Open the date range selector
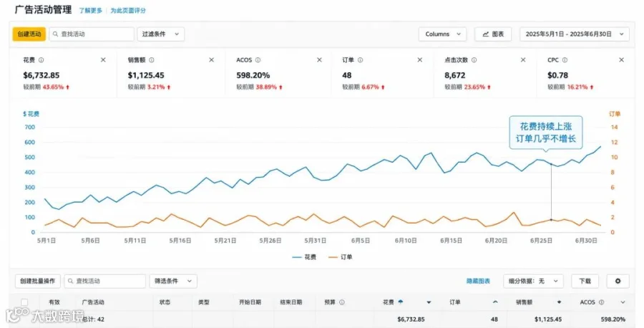This screenshot has height=328, width=644. (x=574, y=34)
